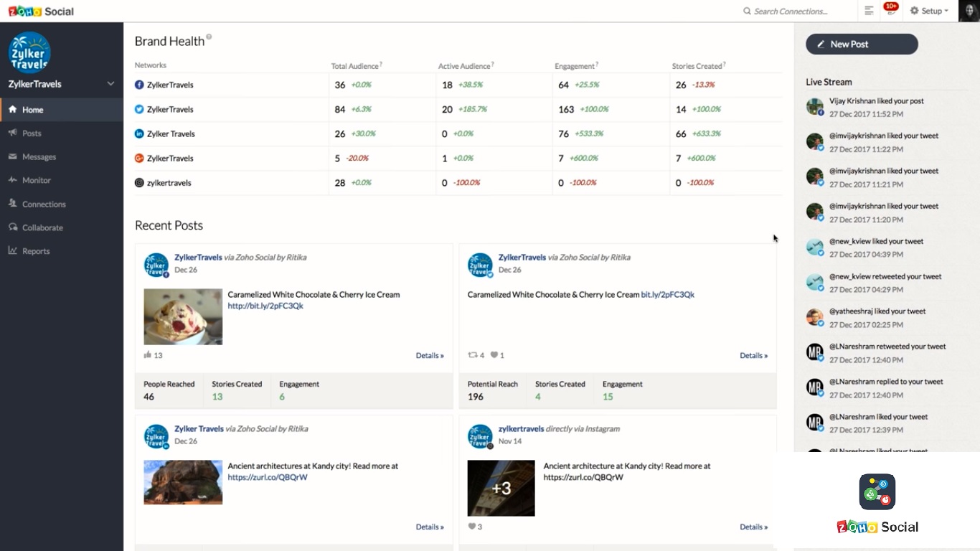Click the user profile avatar in top-right corner
Viewport: 980px width, 551px height.
(969, 11)
